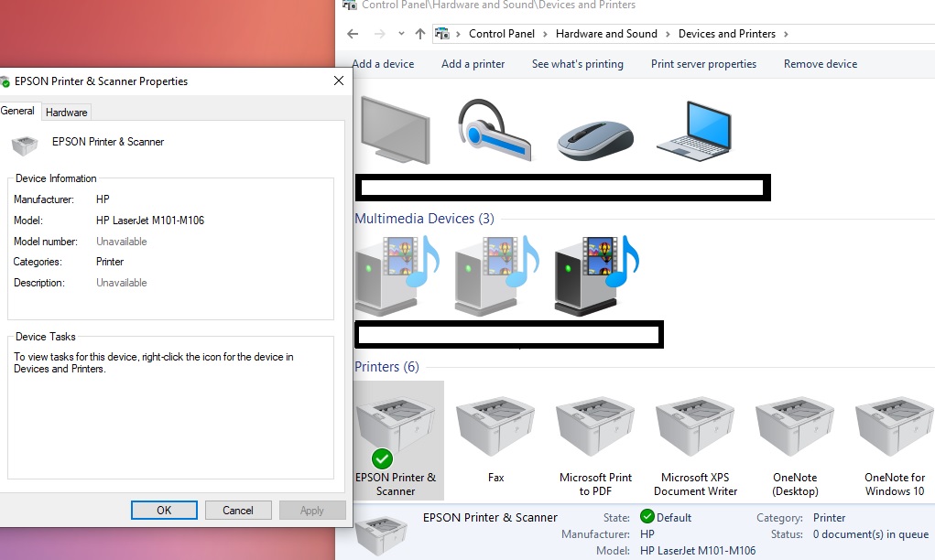Click the Hardware and Sound breadcrumb
The height and width of the screenshot is (560, 935).
coord(606,34)
